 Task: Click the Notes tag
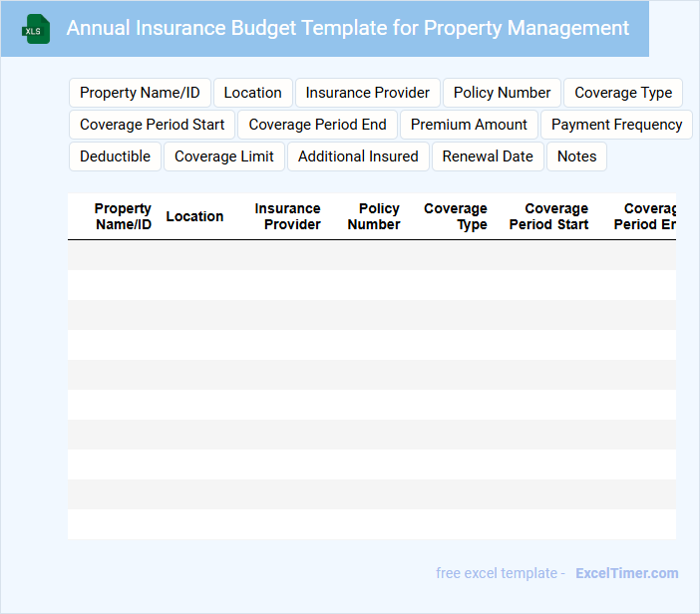576,156
